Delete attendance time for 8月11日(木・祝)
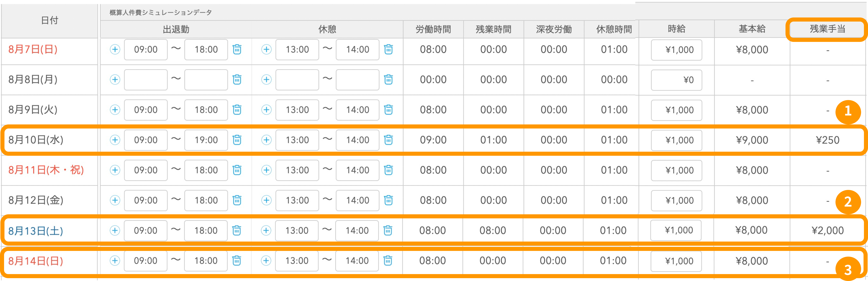Viewport: 868px width, 281px height. tap(237, 170)
